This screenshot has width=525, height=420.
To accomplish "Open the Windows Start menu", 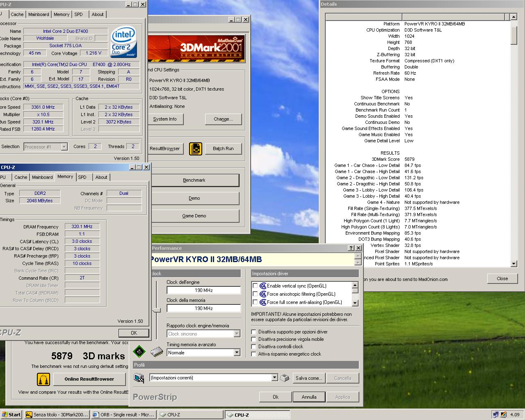I will [x=11, y=415].
